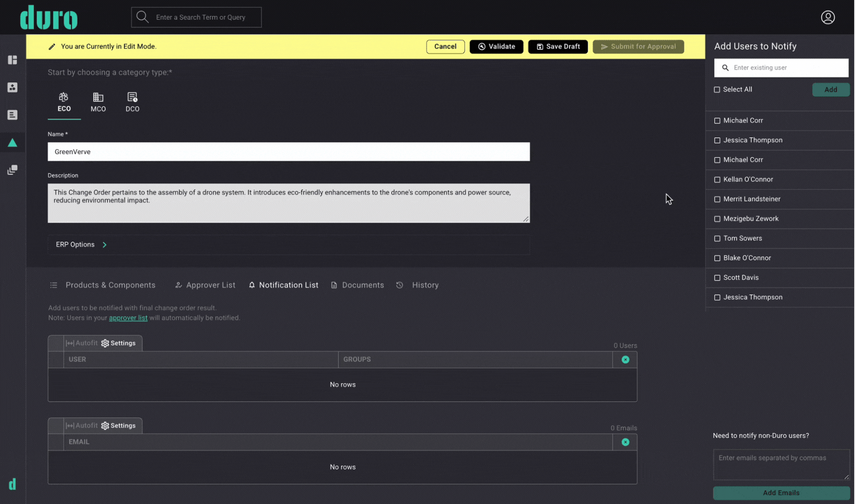Check Kellan O'Connor user
Screen dimensions: 856x504
(x=718, y=180)
